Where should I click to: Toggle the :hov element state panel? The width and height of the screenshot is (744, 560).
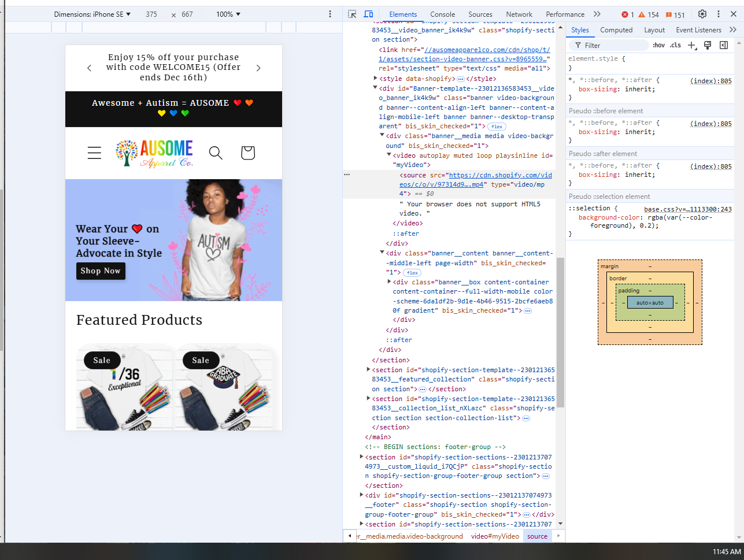[x=658, y=45]
